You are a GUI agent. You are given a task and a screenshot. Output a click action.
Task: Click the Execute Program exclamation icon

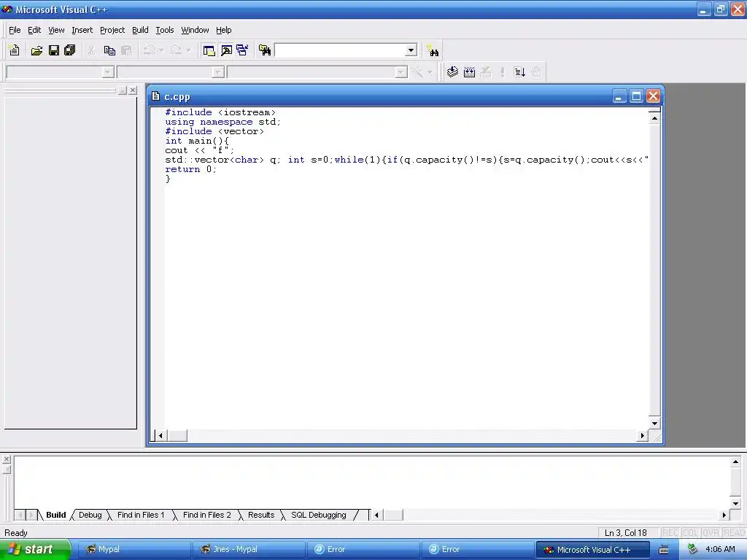click(x=502, y=72)
